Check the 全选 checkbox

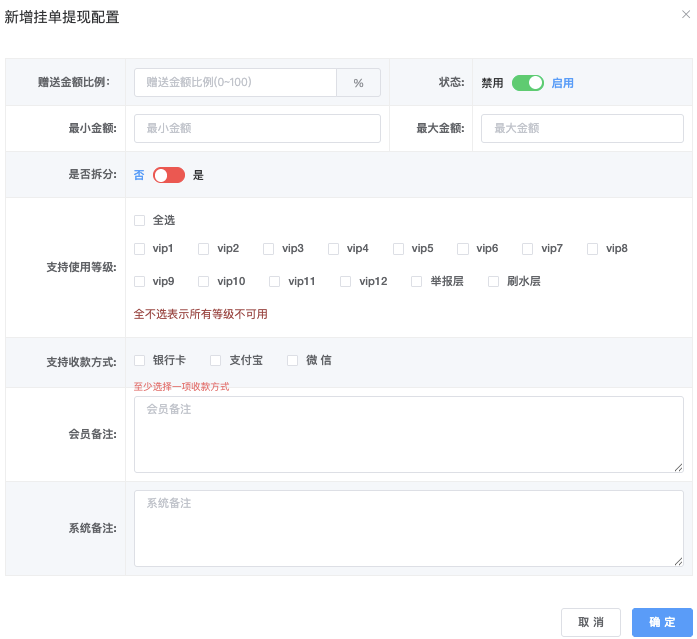click(x=140, y=220)
